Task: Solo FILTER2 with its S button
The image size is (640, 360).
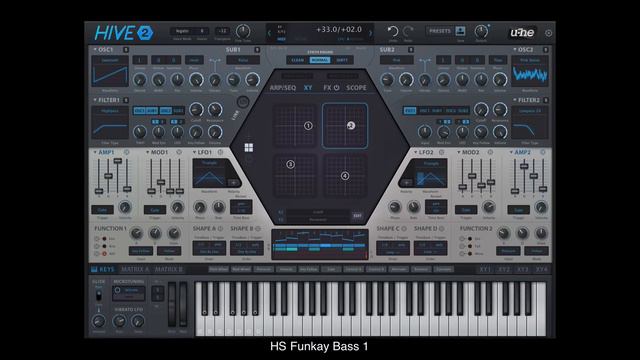Action: (x=545, y=100)
